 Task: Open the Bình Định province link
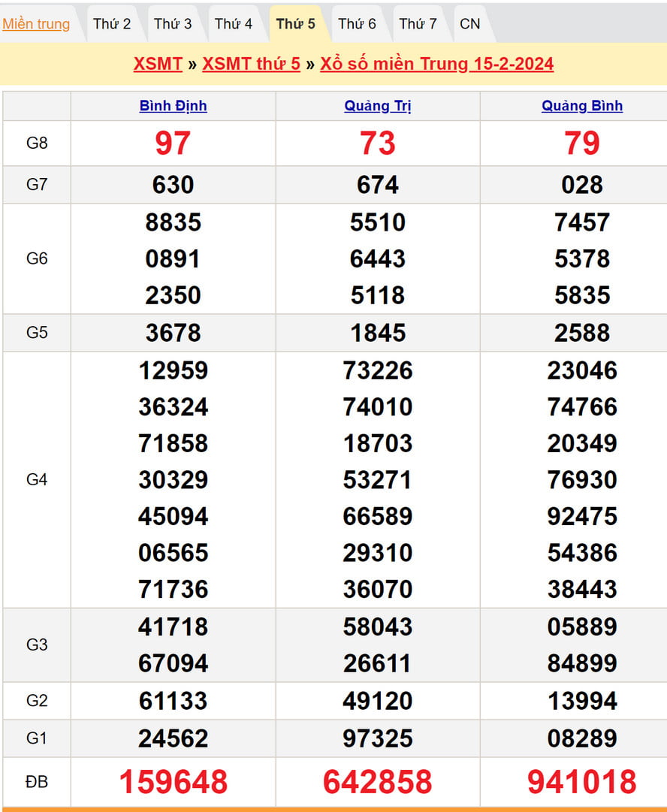173,106
